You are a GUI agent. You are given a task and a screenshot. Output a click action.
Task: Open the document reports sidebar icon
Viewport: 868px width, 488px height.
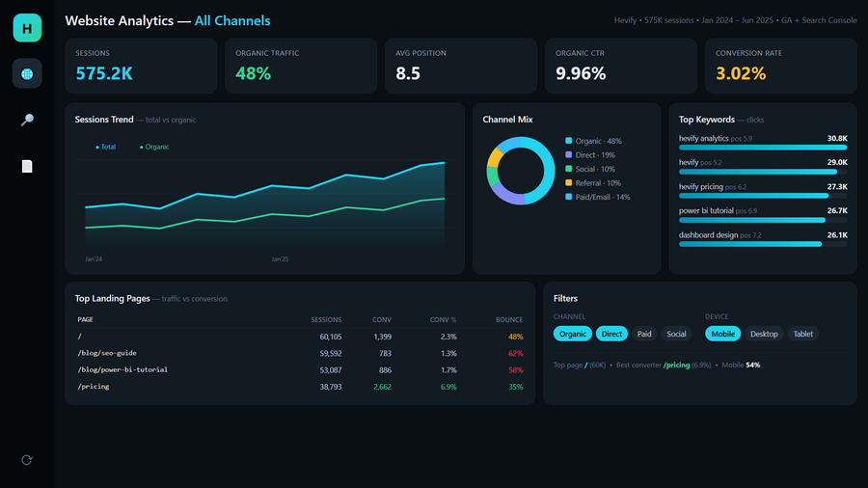coord(27,166)
